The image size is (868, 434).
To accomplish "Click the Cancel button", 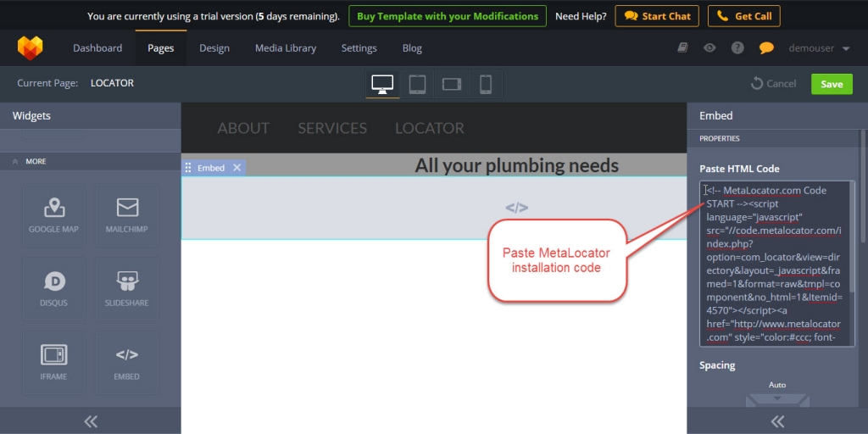I will [x=773, y=84].
